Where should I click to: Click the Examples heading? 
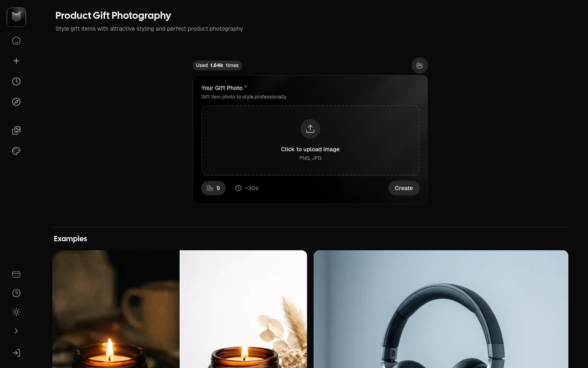70,239
